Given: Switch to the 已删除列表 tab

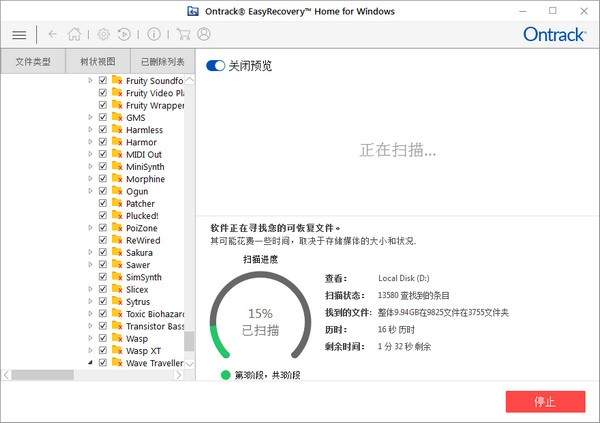Looking at the screenshot, I should click(162, 62).
